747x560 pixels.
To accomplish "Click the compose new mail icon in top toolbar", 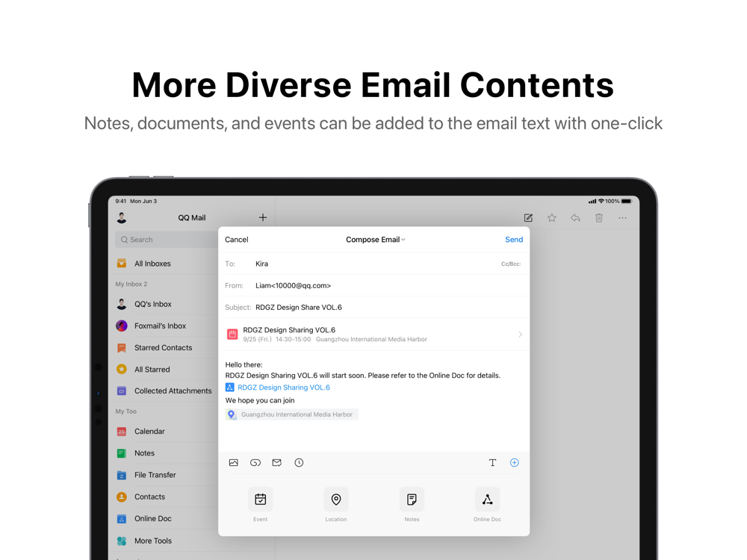I will pyautogui.click(x=528, y=217).
